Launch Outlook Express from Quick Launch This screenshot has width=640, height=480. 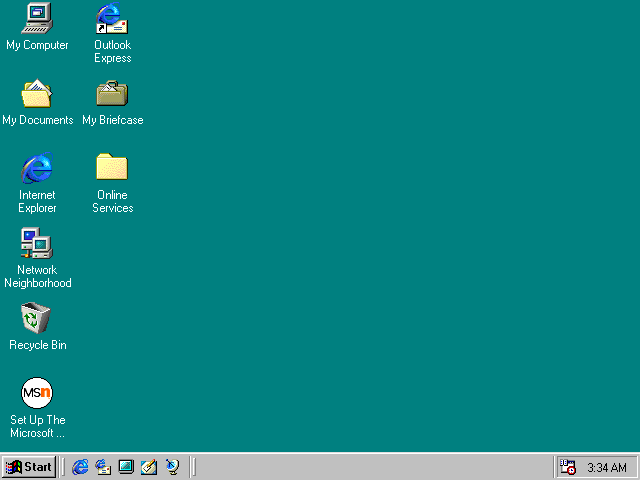click(103, 467)
